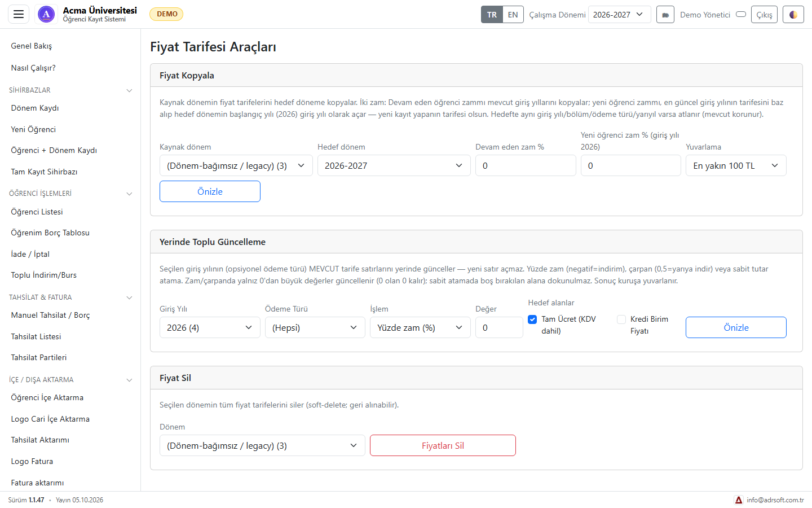Collapse the TAHSİLAT & FATURA section
Viewport: 812px width, 508px height.
coord(70,297)
